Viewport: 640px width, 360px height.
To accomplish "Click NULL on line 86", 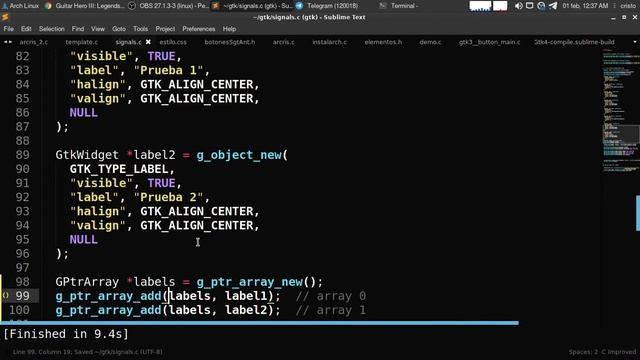I will tap(84, 113).
